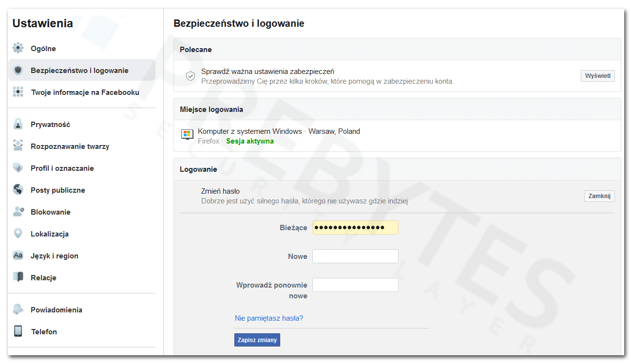
Task: Click the shield icon for Bezpieczeństwo i logowanie
Action: pos(18,70)
